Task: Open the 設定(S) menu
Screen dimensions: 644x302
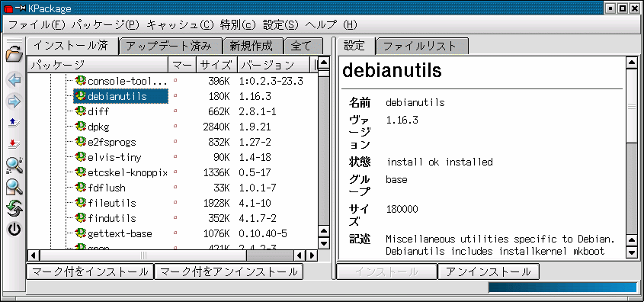Action: pyautogui.click(x=280, y=24)
